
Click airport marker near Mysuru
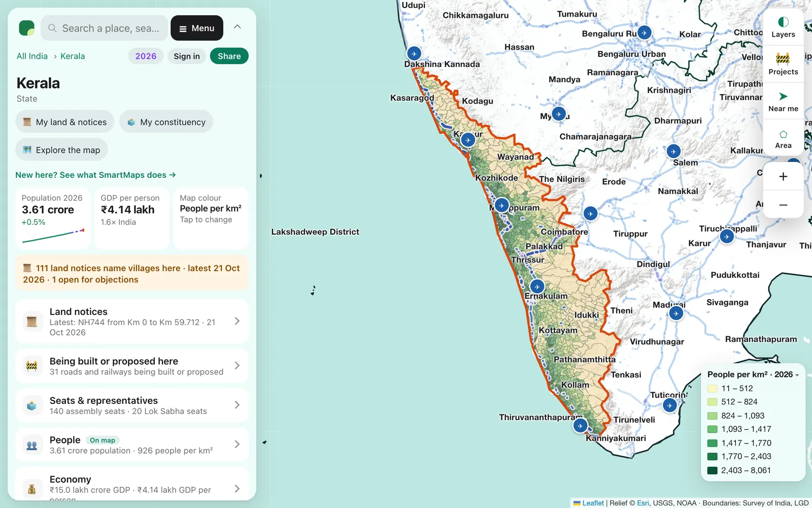[559, 114]
